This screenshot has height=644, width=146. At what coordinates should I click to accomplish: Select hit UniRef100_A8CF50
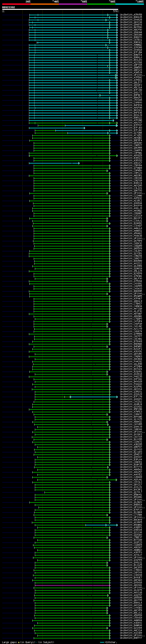(131, 30)
